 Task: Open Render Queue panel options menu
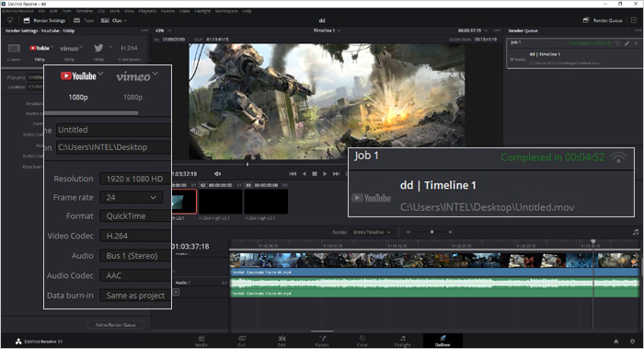(x=638, y=30)
